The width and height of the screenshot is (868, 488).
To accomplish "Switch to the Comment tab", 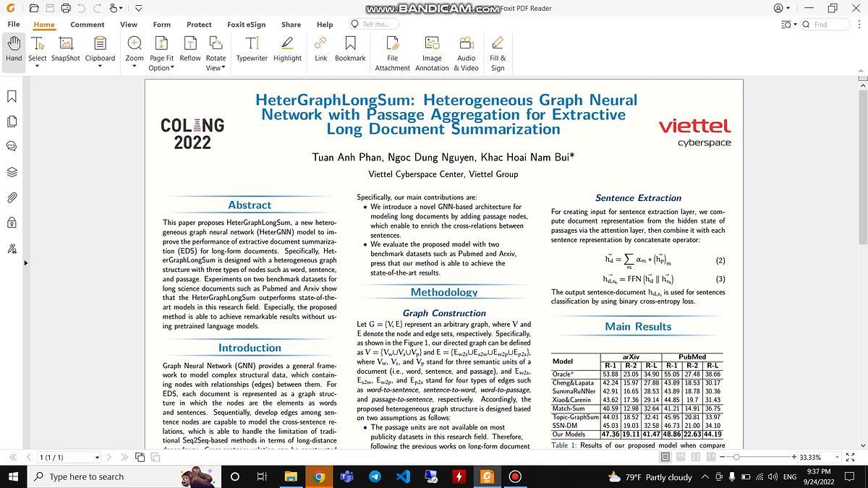I will 87,24.
